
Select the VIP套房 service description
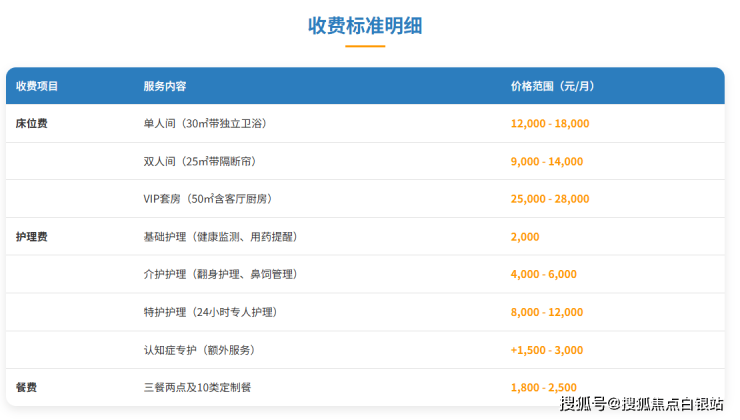(x=208, y=199)
